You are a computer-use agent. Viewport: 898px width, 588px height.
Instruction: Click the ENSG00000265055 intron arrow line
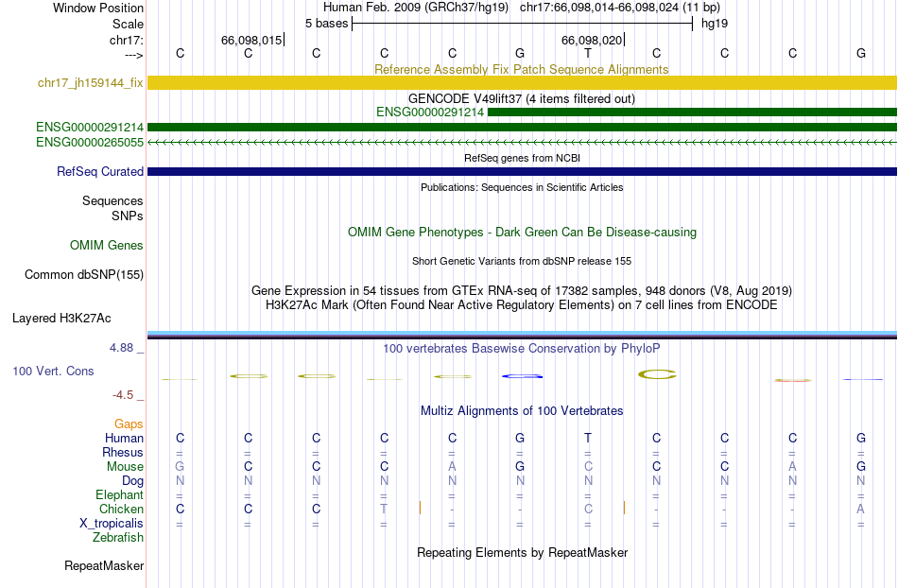(x=522, y=142)
